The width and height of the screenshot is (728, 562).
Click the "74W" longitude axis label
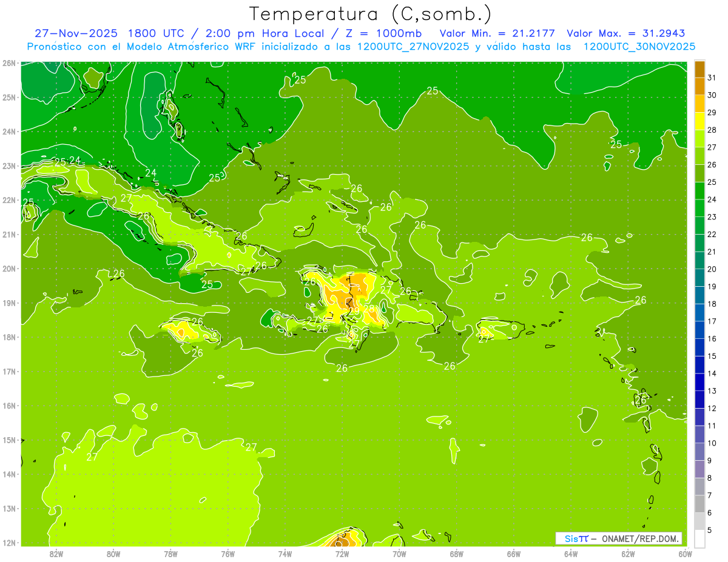point(285,554)
